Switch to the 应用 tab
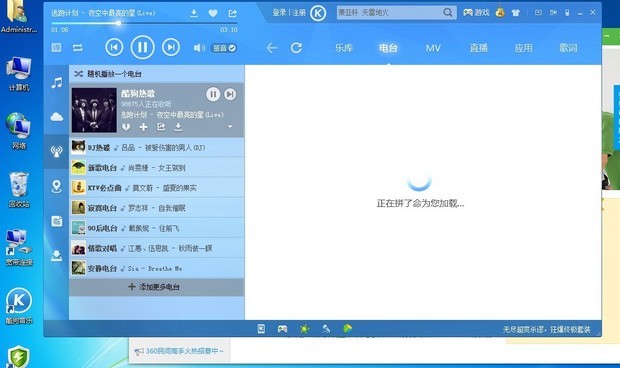 (x=523, y=48)
